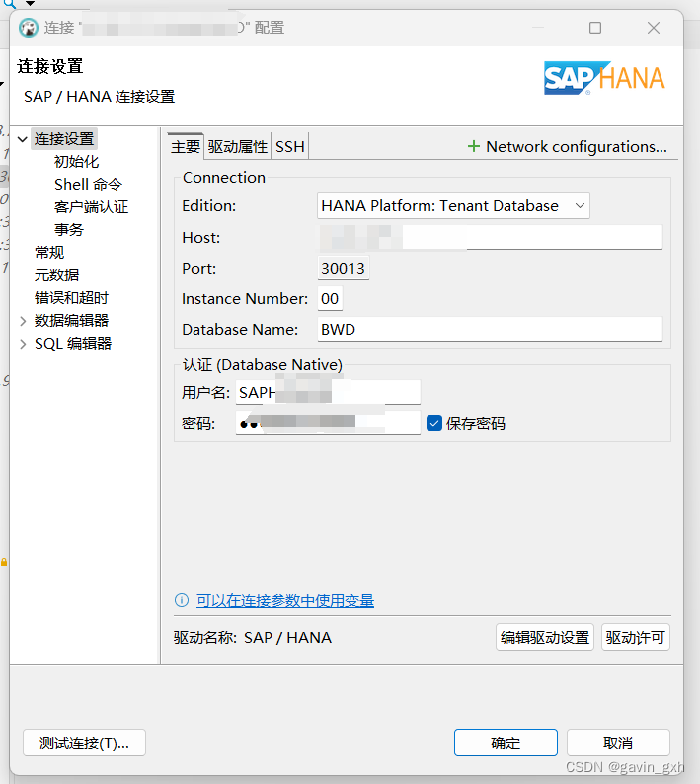Switch to the 主要 tab
Image resolution: width=700 pixels, height=784 pixels.
click(186, 146)
